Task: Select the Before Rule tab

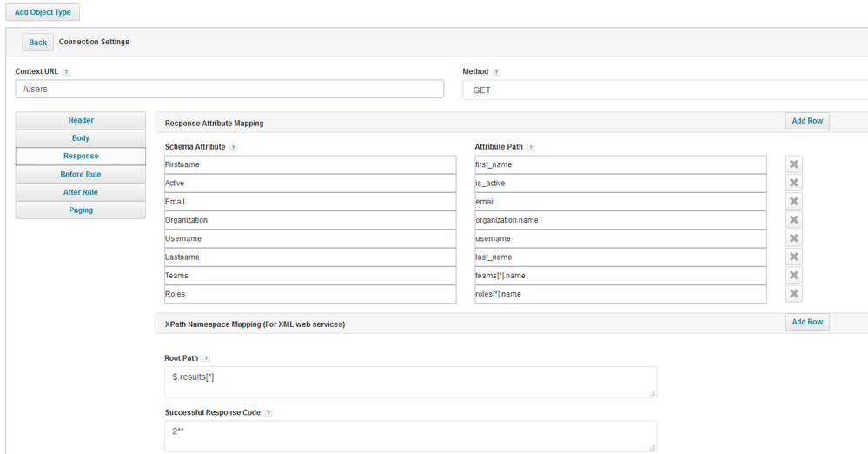Action: pyautogui.click(x=81, y=174)
